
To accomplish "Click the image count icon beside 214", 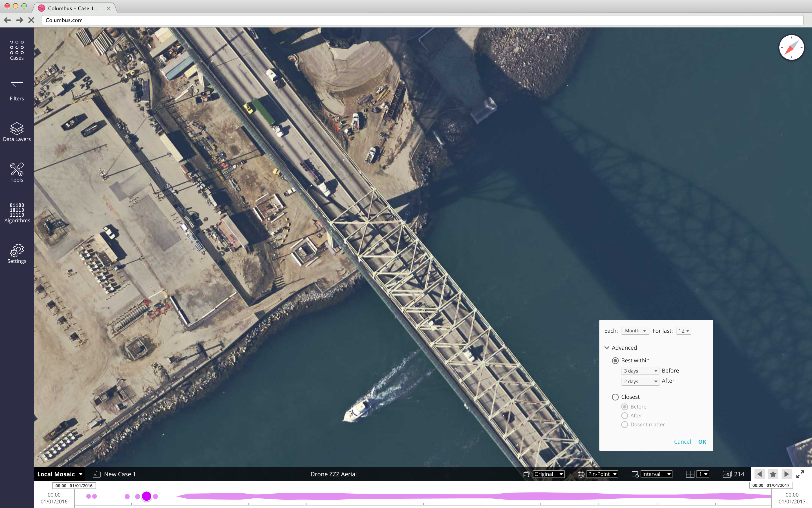I will (x=727, y=474).
